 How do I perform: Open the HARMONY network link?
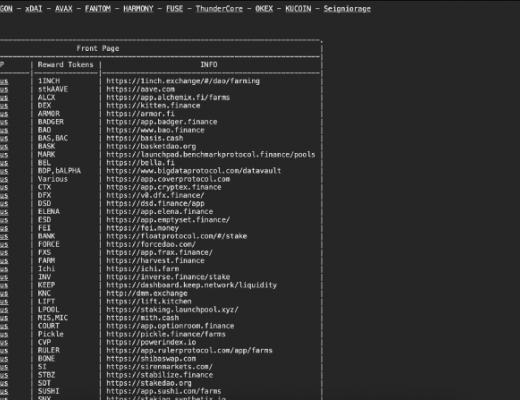point(138,9)
